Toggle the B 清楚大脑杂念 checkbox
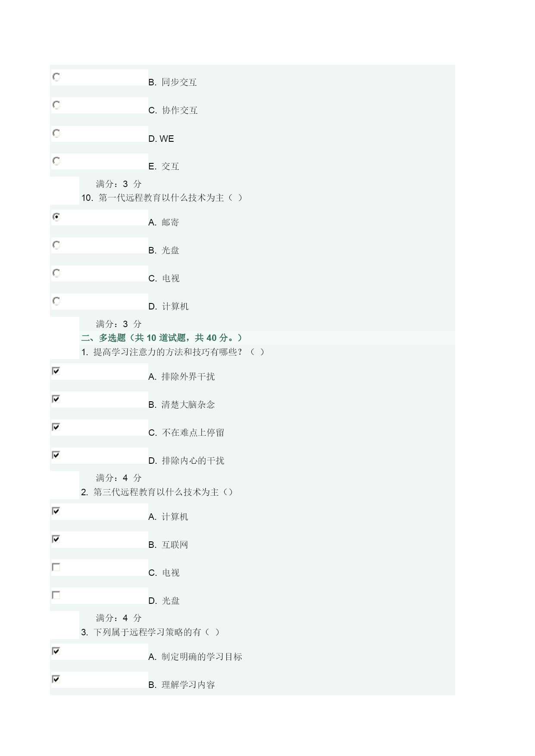The image size is (535, 756). coord(56,399)
